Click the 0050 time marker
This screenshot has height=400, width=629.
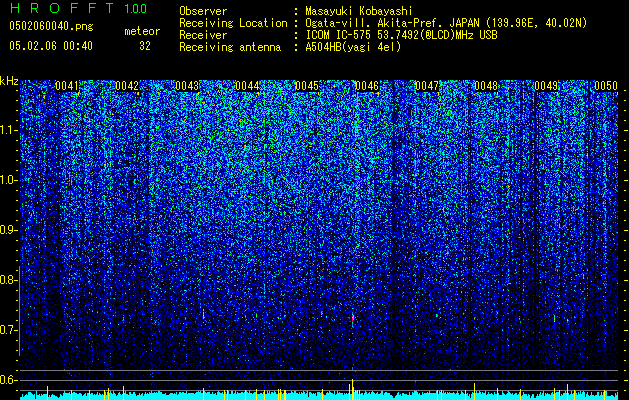[x=606, y=86]
